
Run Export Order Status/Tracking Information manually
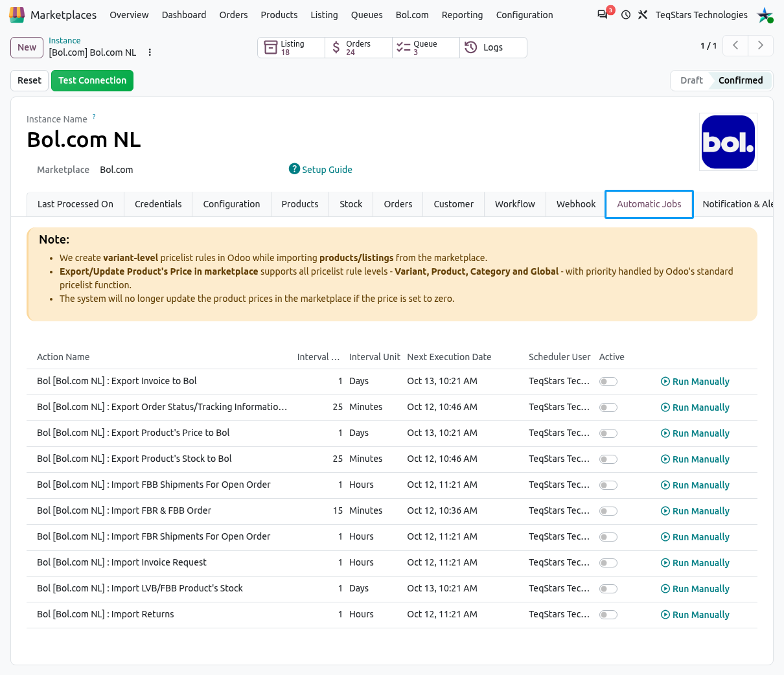click(695, 407)
